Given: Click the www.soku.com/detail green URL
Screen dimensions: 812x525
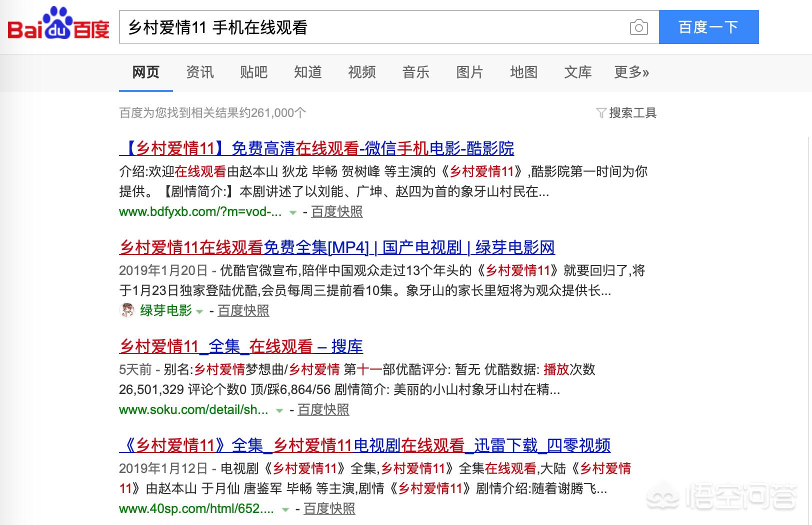Looking at the screenshot, I should [x=194, y=410].
